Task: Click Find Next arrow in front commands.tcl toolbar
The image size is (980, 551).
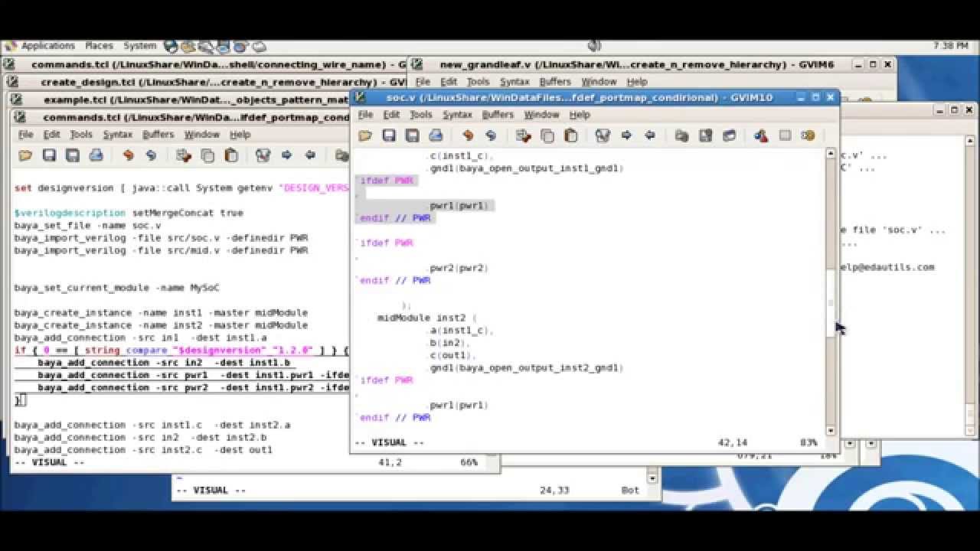Action: (x=286, y=155)
